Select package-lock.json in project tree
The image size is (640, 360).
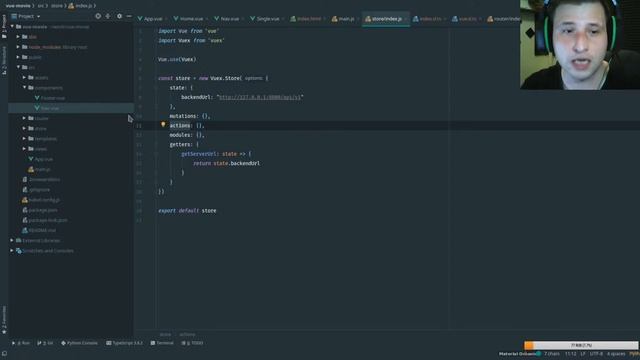44,220
